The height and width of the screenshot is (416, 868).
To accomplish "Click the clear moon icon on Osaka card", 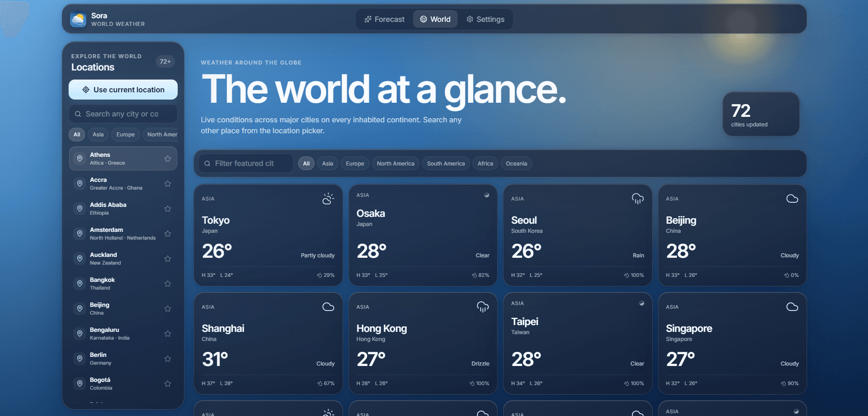I will 487,195.
